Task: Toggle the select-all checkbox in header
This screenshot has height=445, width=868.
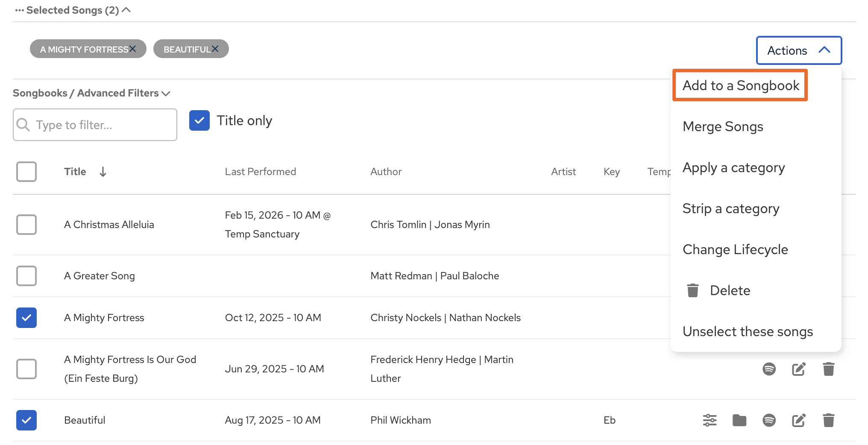Action: (x=26, y=172)
